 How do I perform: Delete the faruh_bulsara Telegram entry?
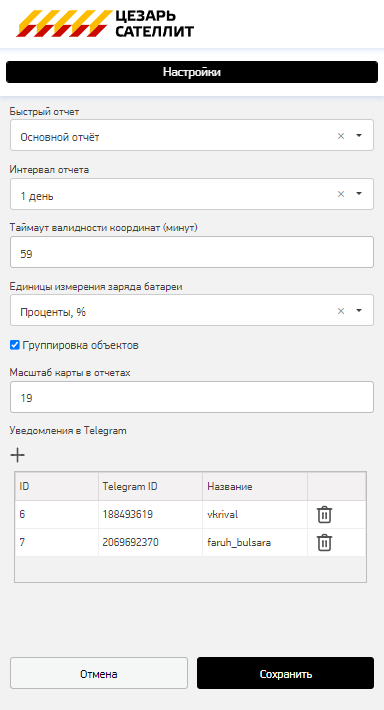click(x=324, y=542)
